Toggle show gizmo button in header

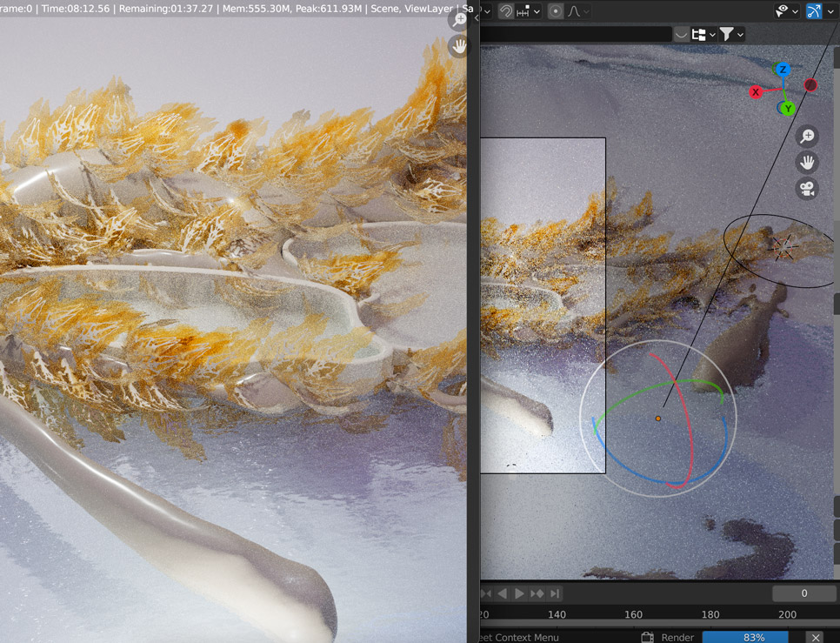tap(814, 11)
